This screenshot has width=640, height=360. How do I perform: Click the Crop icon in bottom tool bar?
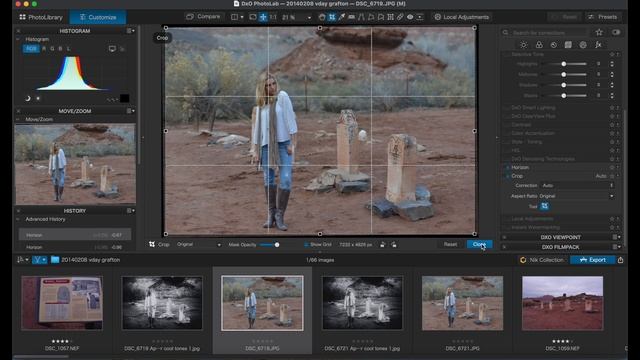(152, 244)
